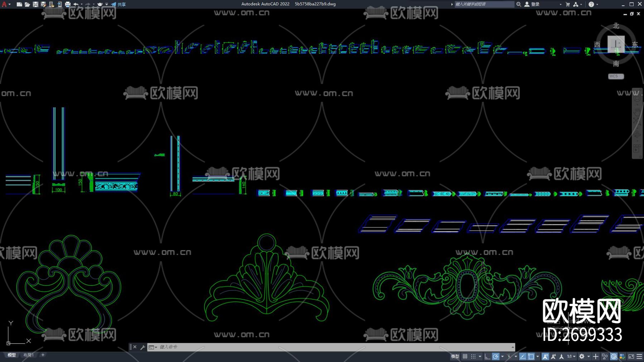The width and height of the screenshot is (644, 362).
Task: Toggle clean screen mode
Action: click(x=631, y=356)
